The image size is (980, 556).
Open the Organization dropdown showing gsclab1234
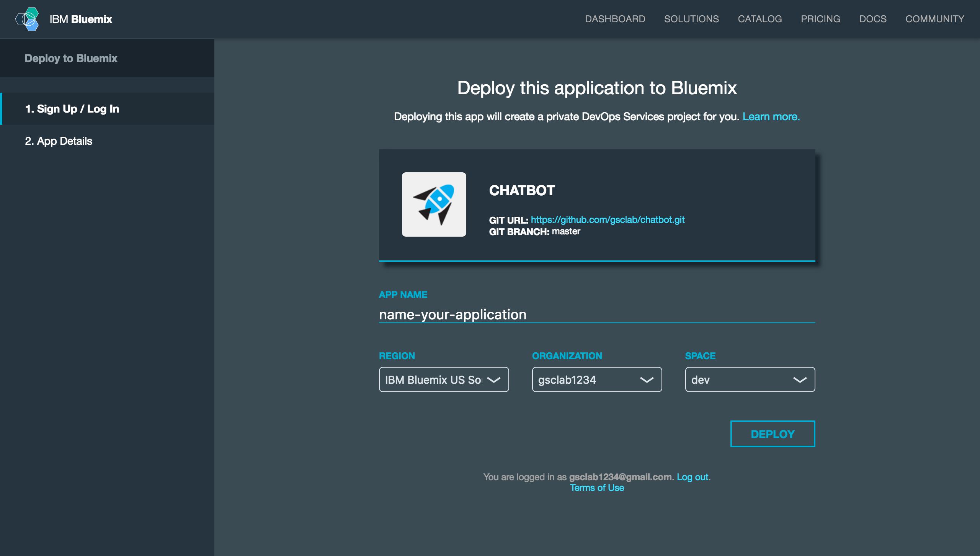pyautogui.click(x=596, y=379)
